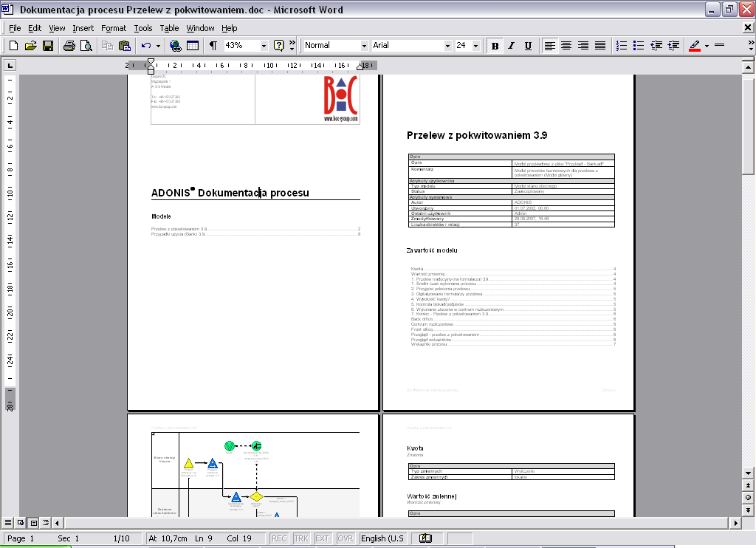
Task: Click the vertical scrollbar up arrow
Action: coord(749,67)
